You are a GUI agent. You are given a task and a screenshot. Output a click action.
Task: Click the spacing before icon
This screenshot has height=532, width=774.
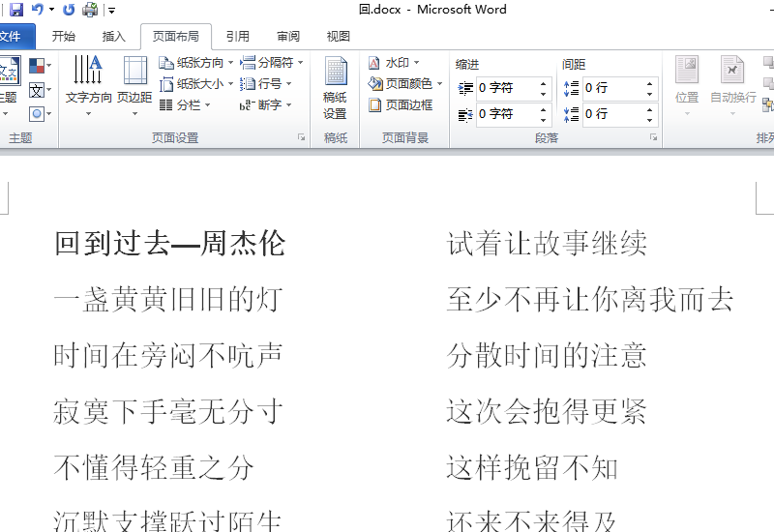(572, 88)
